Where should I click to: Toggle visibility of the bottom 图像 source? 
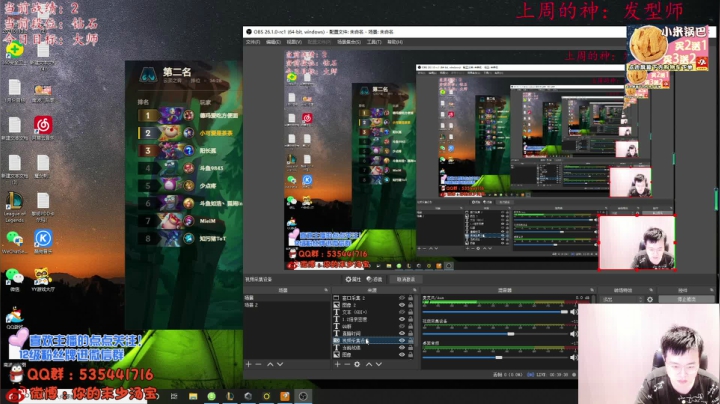[402, 355]
